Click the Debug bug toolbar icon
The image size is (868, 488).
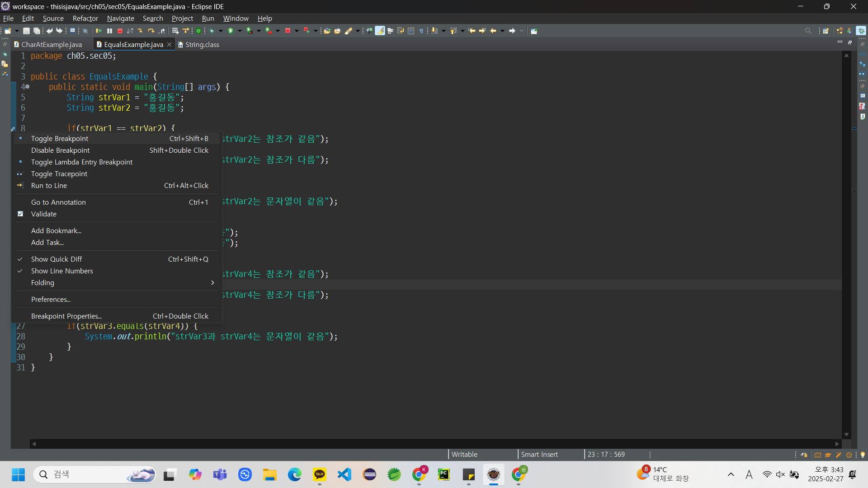212,31
